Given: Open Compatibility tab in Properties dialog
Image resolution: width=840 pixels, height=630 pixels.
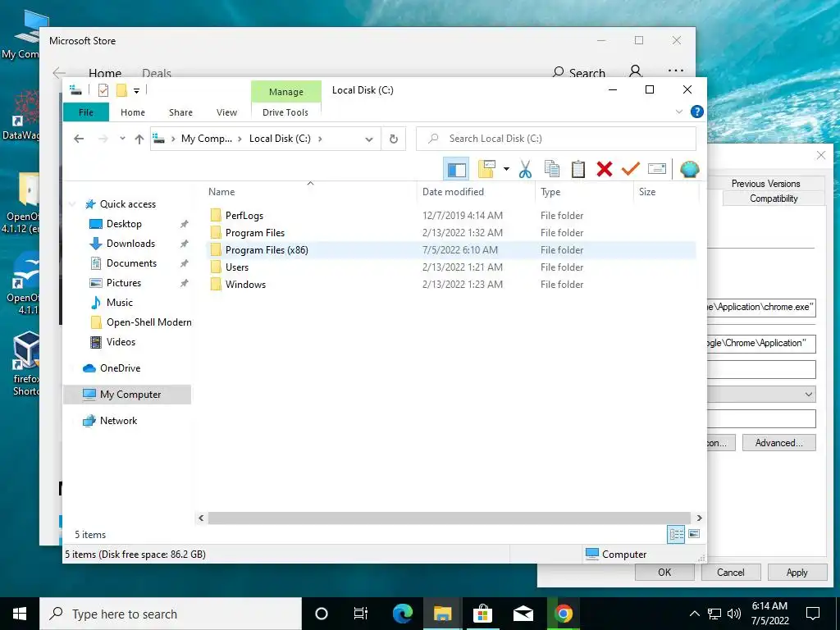Looking at the screenshot, I should click(x=774, y=199).
